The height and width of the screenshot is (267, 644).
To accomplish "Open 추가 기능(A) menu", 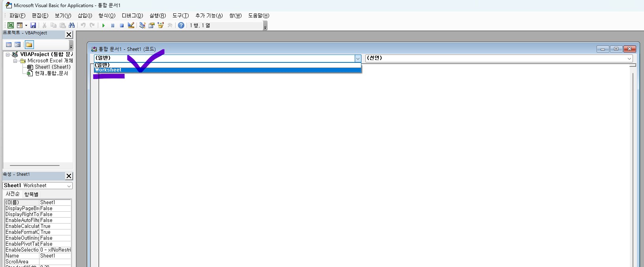I will click(209, 15).
